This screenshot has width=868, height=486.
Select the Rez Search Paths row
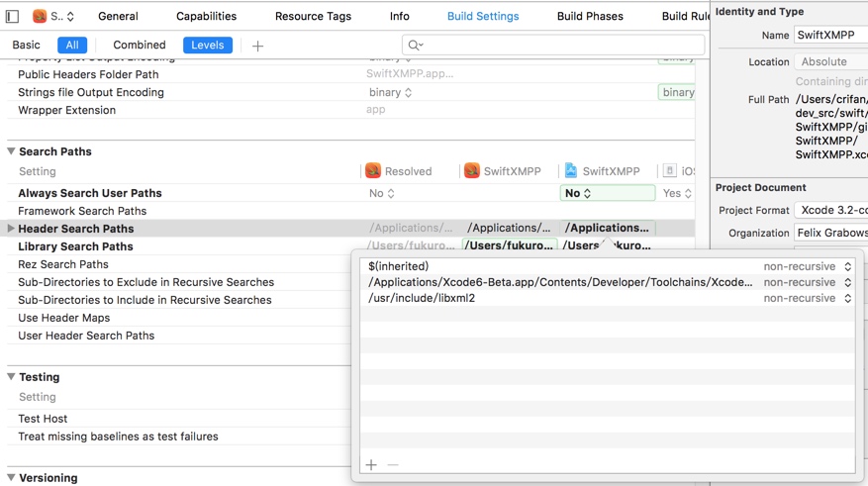pyautogui.click(x=63, y=264)
